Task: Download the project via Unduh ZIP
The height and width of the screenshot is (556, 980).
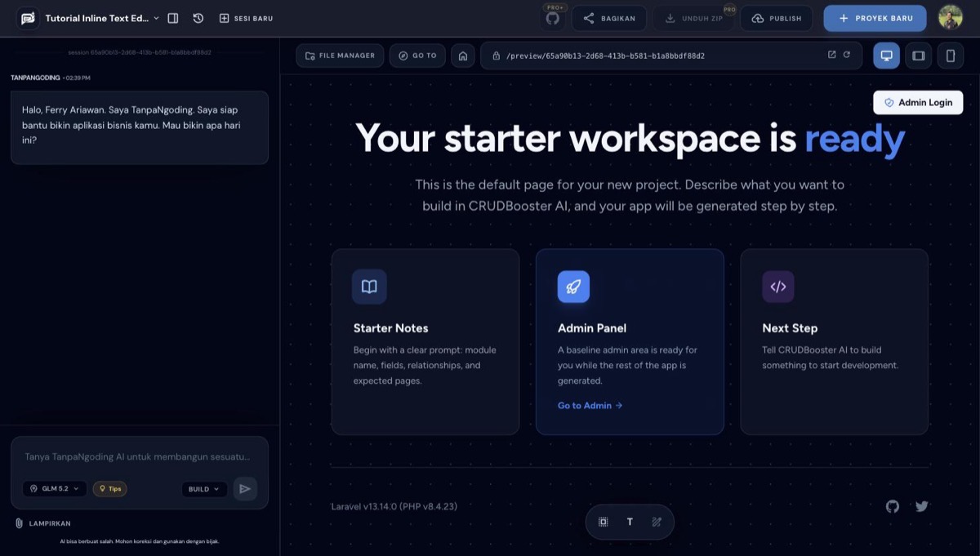Action: tap(694, 18)
